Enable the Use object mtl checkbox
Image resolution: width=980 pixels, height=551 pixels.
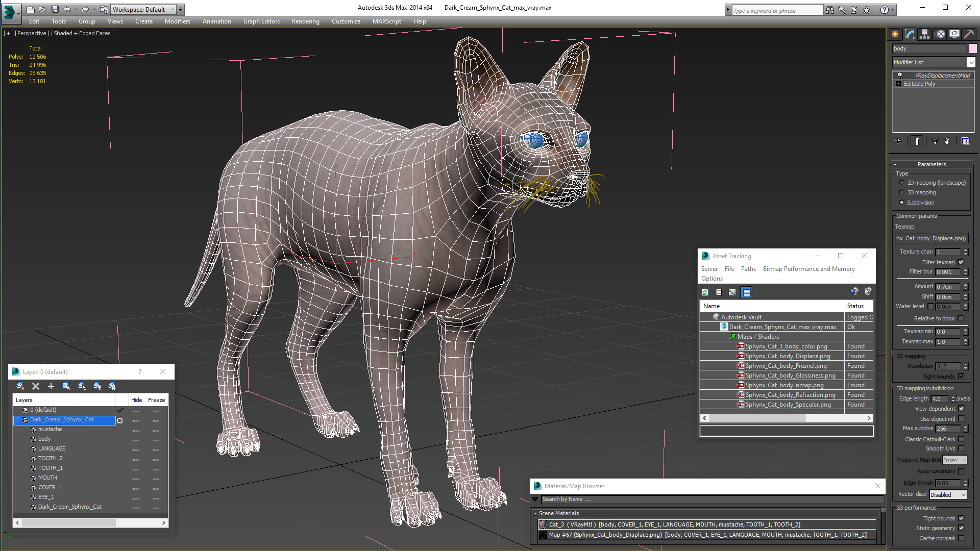961,419
